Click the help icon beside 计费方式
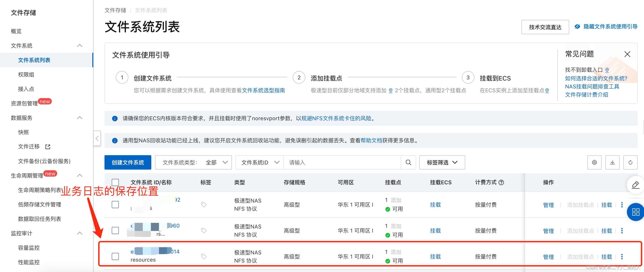The height and width of the screenshot is (272, 644). tap(501, 182)
